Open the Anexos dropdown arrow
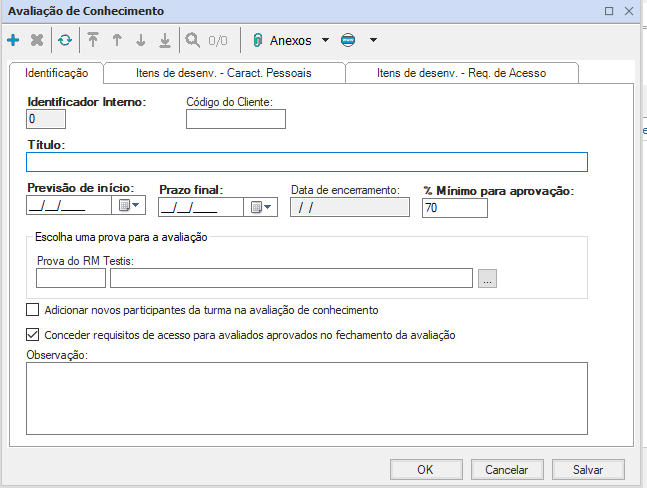Screen dimensions: 647x488 point(325,41)
